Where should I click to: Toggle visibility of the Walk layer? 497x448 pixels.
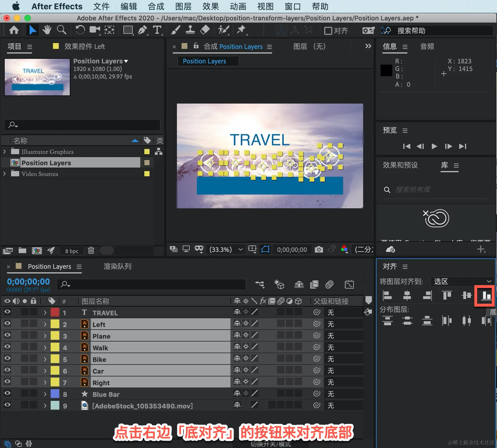pyautogui.click(x=7, y=346)
